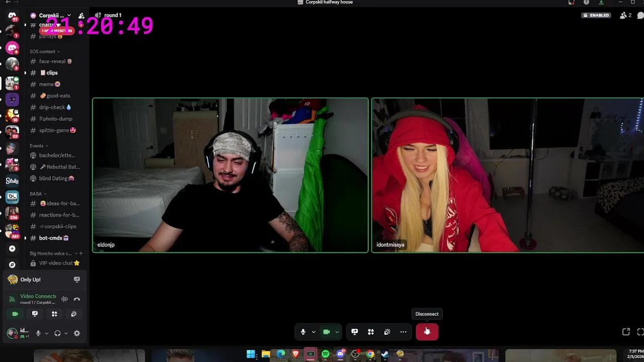Toggle camera button in sidebar voice panel
644x362 pixels.
pyautogui.click(x=15, y=314)
